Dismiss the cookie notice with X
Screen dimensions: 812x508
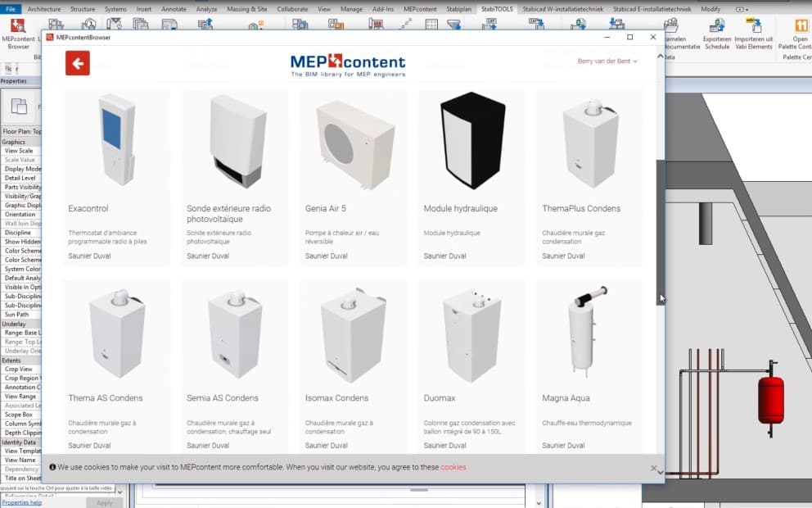[653, 469]
